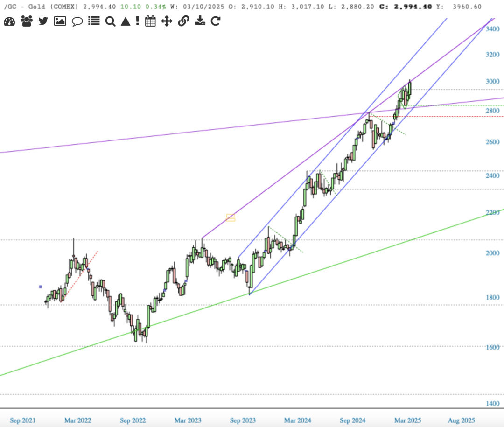Open the dashboard gauge icon
This screenshot has height=427, width=504.
coord(9,21)
